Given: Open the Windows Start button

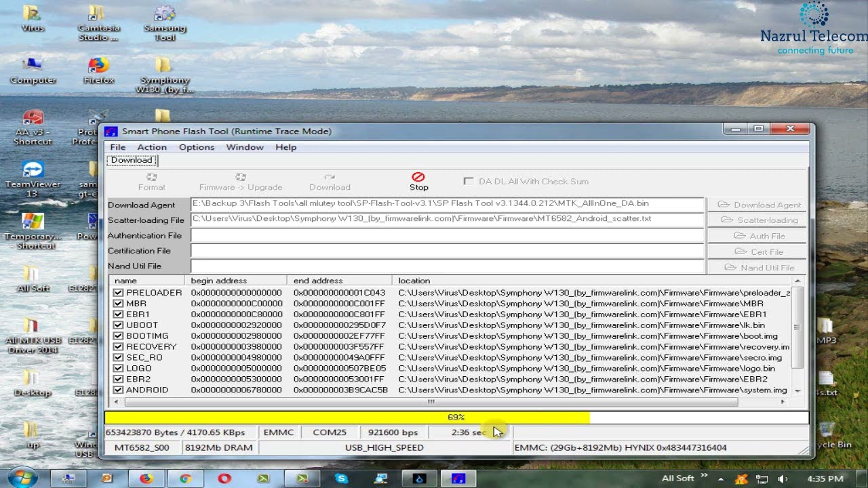Looking at the screenshot, I should coord(22,477).
